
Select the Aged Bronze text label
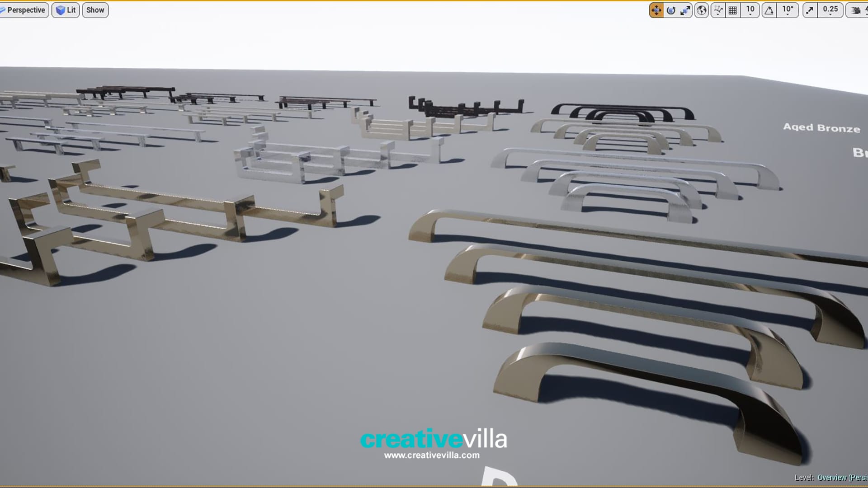pos(821,128)
